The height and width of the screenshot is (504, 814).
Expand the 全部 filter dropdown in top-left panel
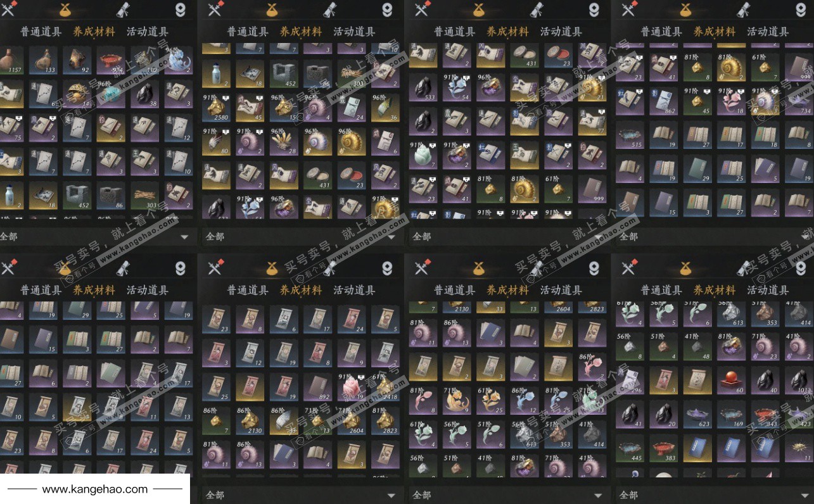95,236
